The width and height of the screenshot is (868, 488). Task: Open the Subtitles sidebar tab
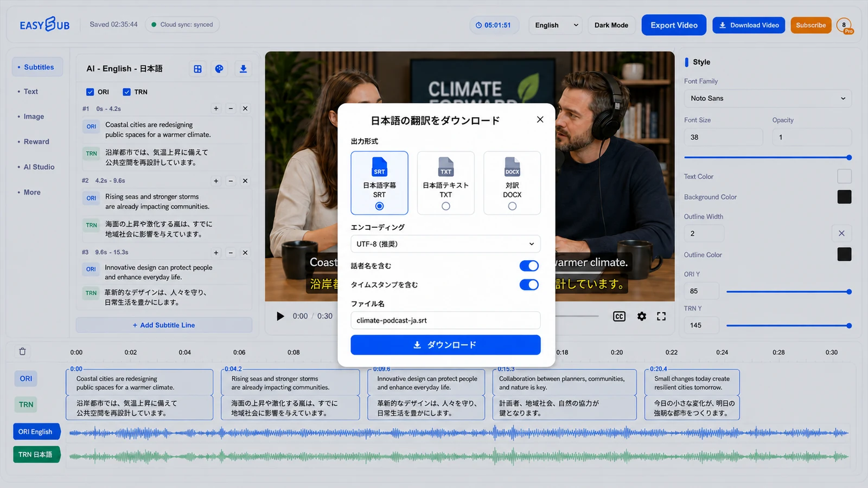point(37,67)
